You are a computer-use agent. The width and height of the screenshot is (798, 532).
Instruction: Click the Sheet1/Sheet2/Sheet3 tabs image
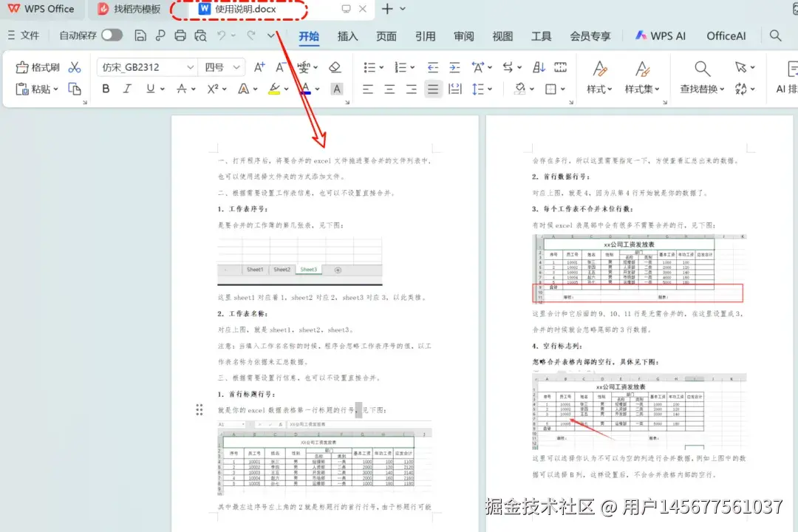[300, 261]
